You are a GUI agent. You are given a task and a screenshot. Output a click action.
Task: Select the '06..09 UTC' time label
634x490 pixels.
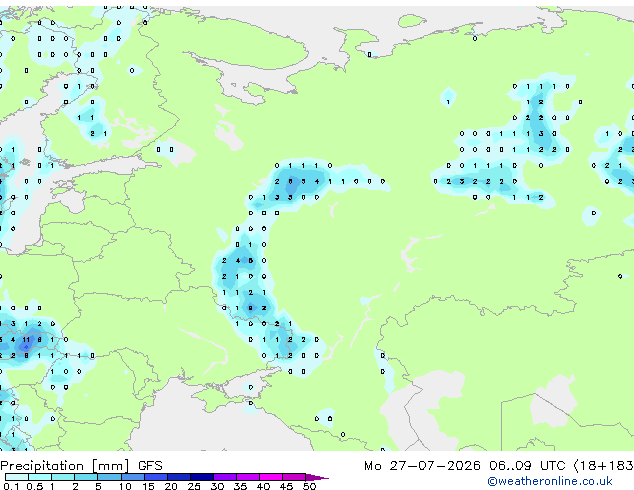[x=527, y=466]
